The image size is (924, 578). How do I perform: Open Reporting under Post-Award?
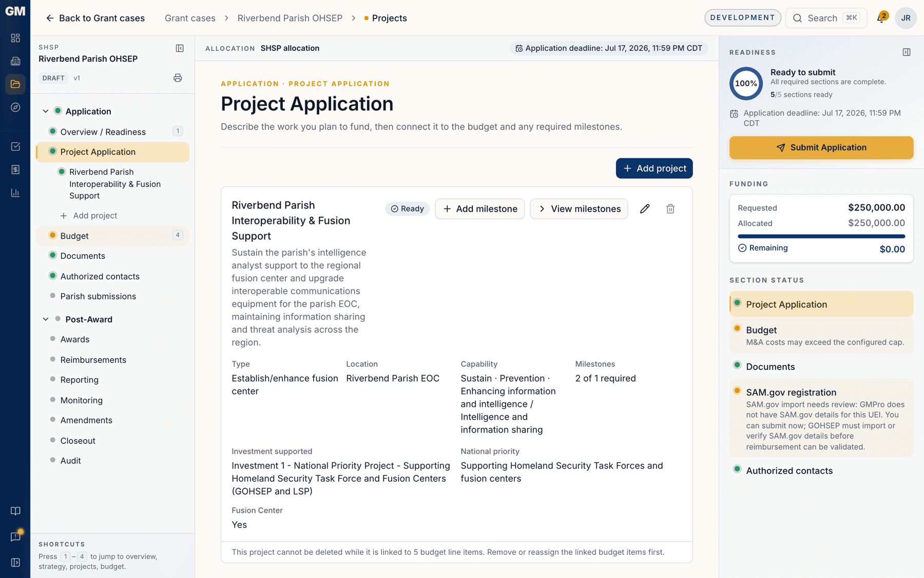112,380
